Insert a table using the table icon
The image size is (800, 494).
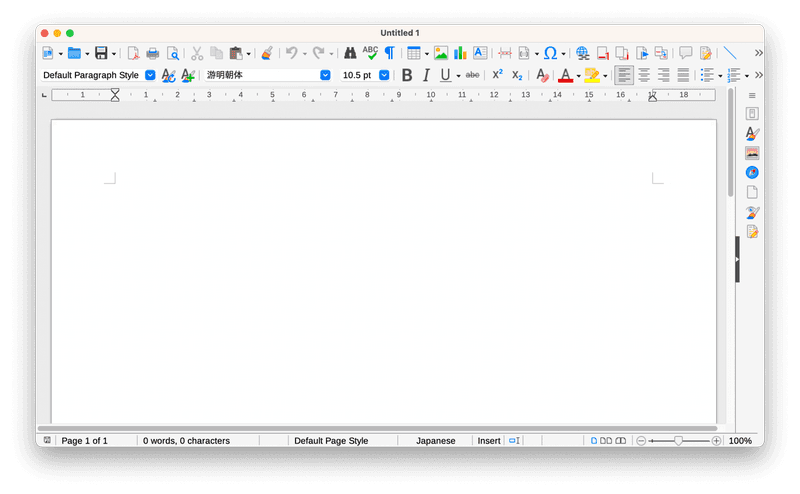pos(414,53)
